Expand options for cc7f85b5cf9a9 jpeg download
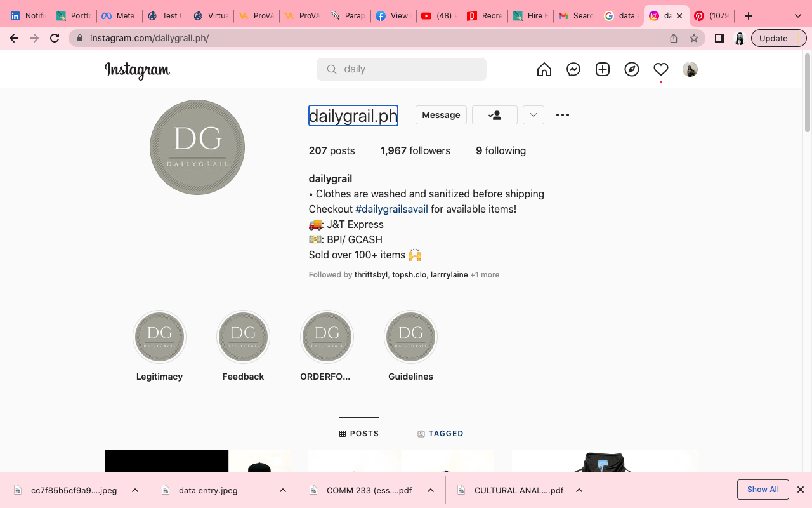Image resolution: width=812 pixels, height=508 pixels. point(135,490)
